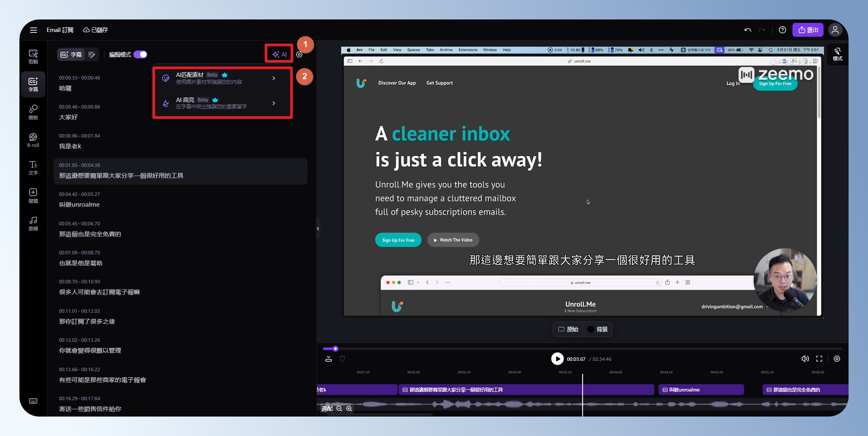Open the 媒體 media panel
Image resolution: width=868 pixels, height=436 pixels.
coord(33,195)
